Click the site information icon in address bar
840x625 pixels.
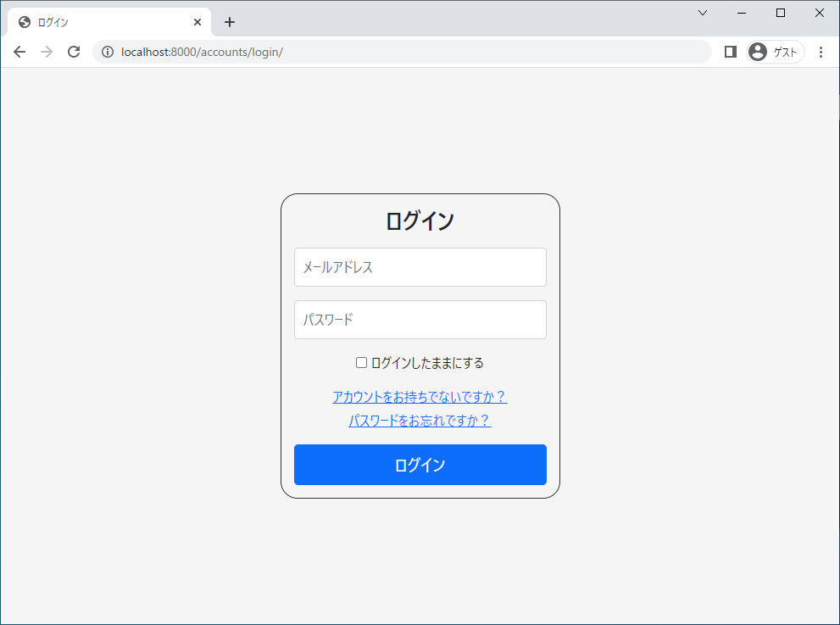click(x=108, y=52)
